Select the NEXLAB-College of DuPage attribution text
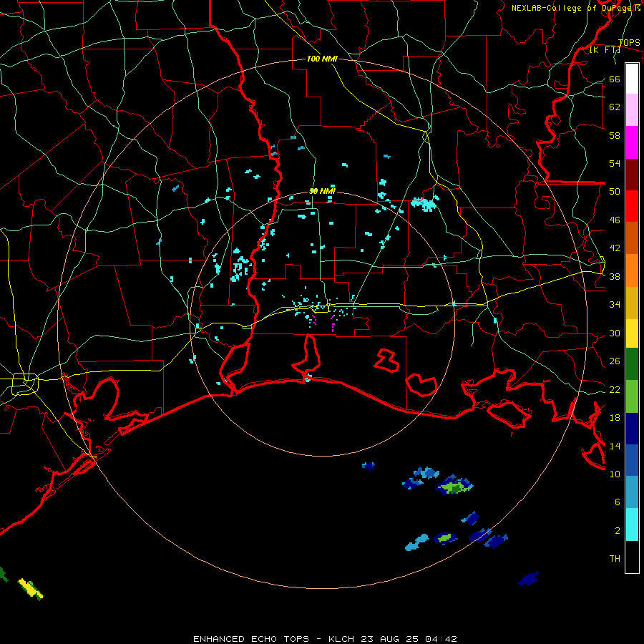 576,8
